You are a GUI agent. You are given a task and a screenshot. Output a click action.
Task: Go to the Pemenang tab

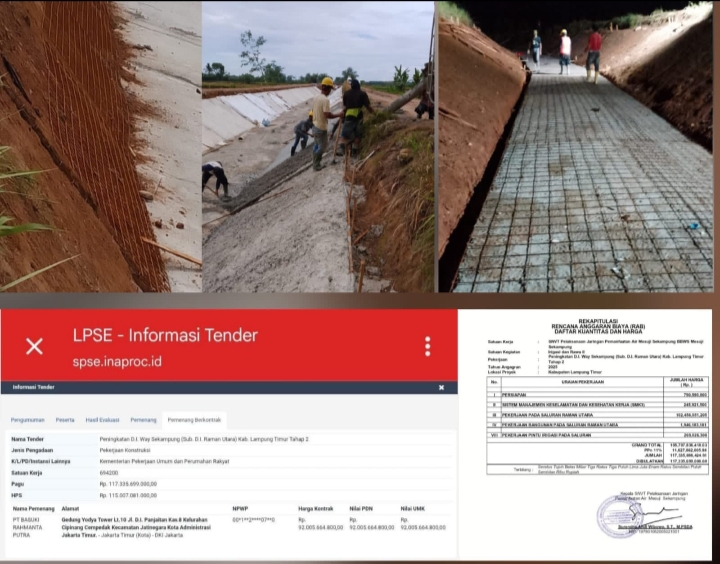[144, 420]
